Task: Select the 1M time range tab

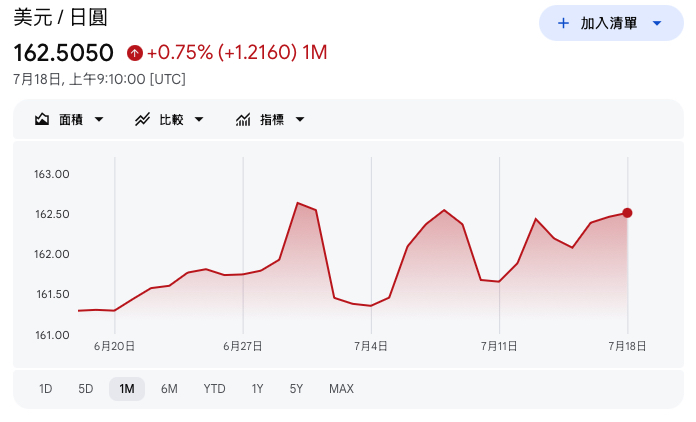Action: point(127,389)
